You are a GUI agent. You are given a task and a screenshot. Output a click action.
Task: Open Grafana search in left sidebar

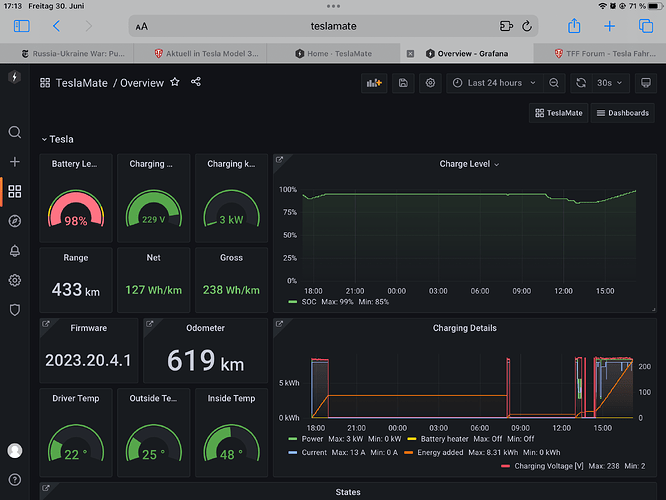pos(15,132)
